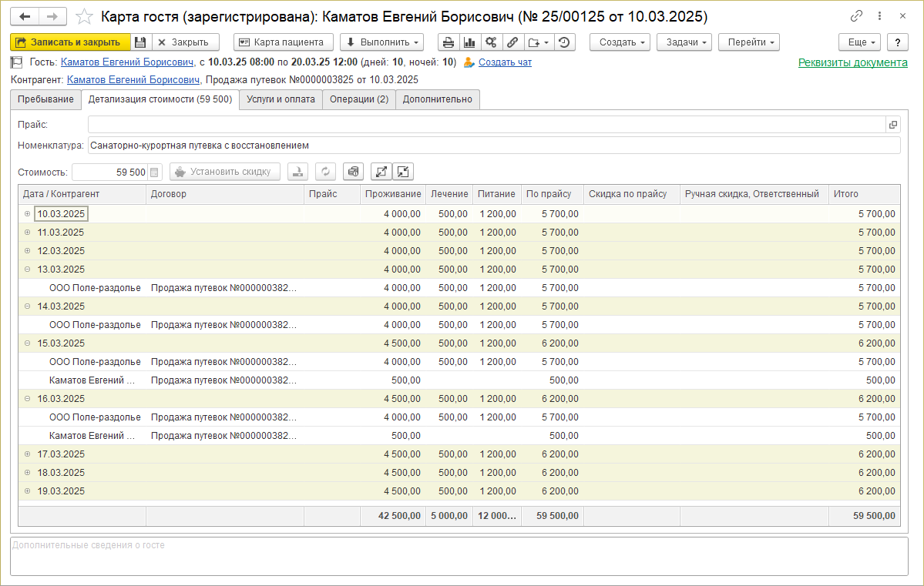Expand the 17.03.2025 row

pos(27,454)
